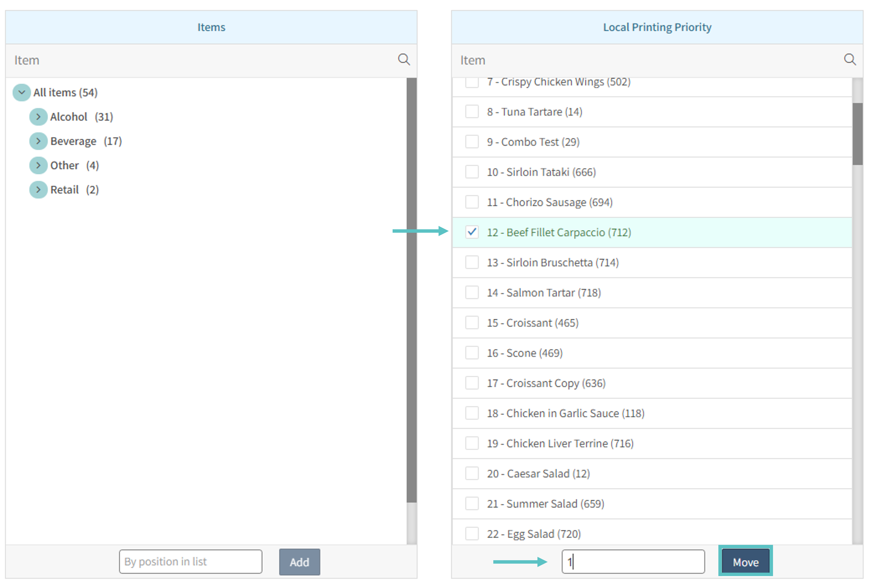Select the 'All items (54)' label
The image size is (872, 588).
click(65, 93)
